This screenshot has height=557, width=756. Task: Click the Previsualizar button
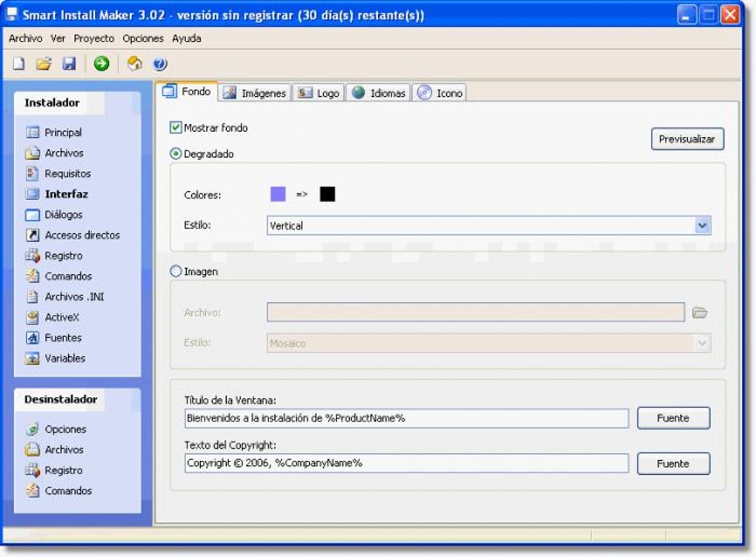coord(687,139)
